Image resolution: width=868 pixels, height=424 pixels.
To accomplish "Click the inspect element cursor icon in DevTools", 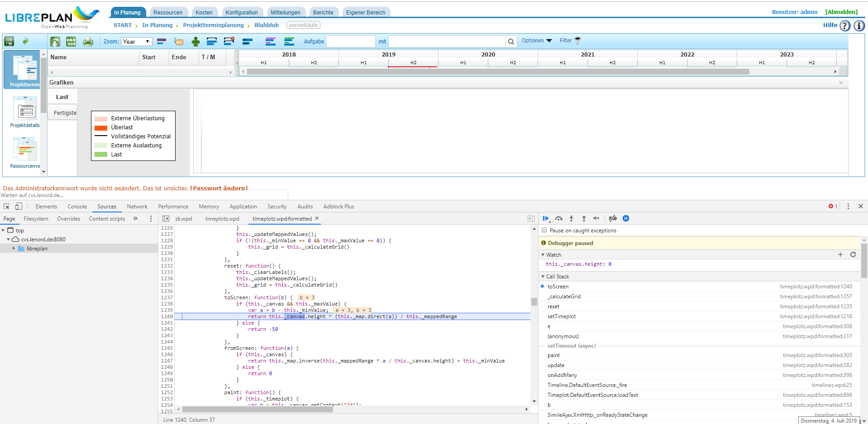I will point(6,206).
